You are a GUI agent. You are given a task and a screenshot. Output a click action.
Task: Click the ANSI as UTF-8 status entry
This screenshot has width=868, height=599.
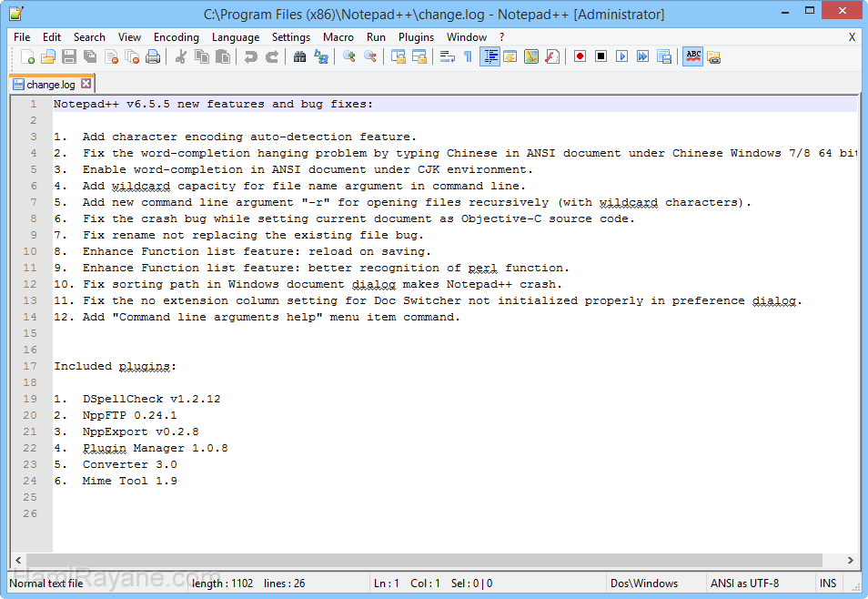point(744,583)
